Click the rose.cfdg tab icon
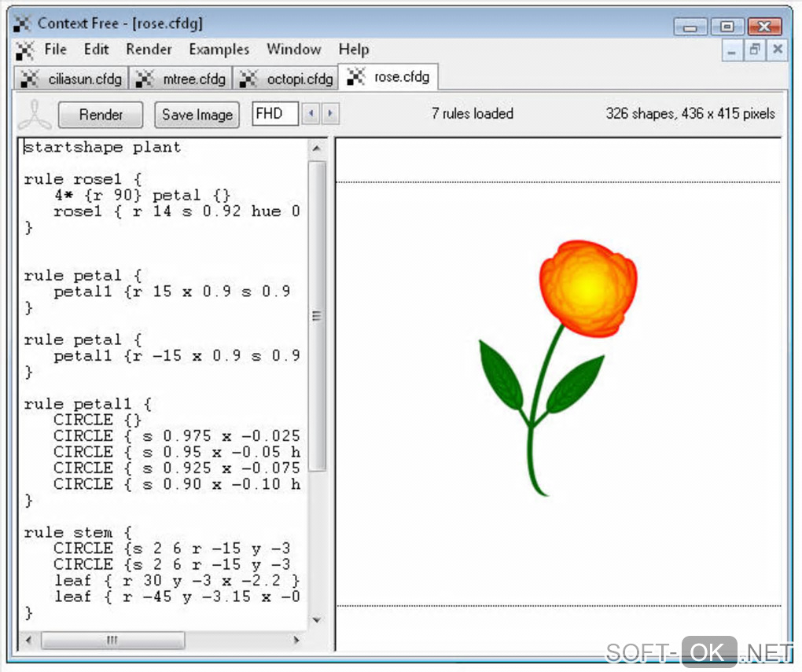The image size is (802, 672). [356, 77]
